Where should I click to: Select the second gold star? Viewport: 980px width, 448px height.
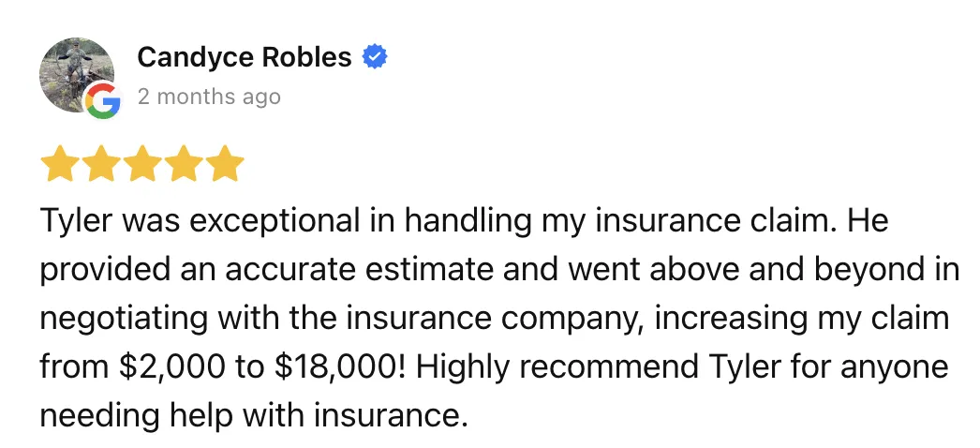click(101, 164)
